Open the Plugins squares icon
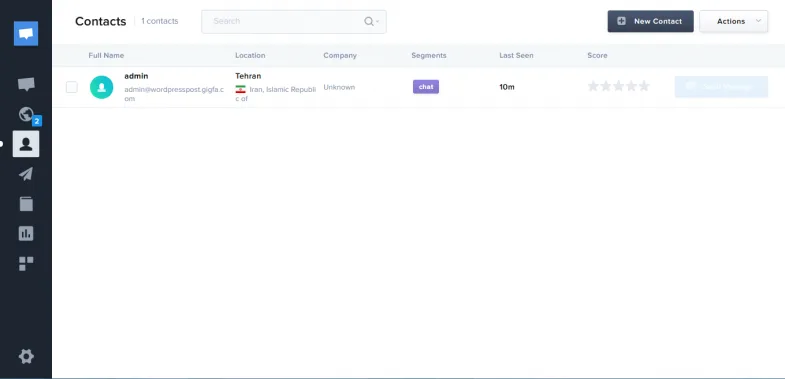 click(26, 263)
